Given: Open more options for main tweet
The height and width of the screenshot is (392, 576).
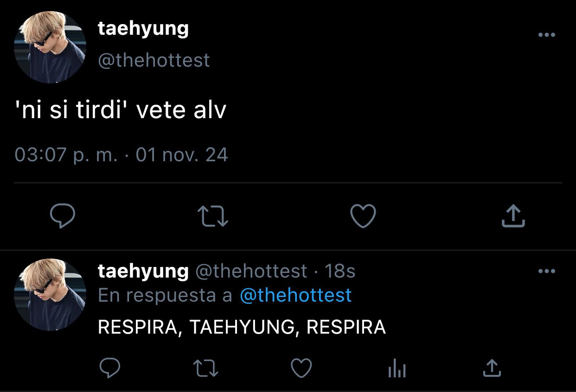Looking at the screenshot, I should (546, 35).
